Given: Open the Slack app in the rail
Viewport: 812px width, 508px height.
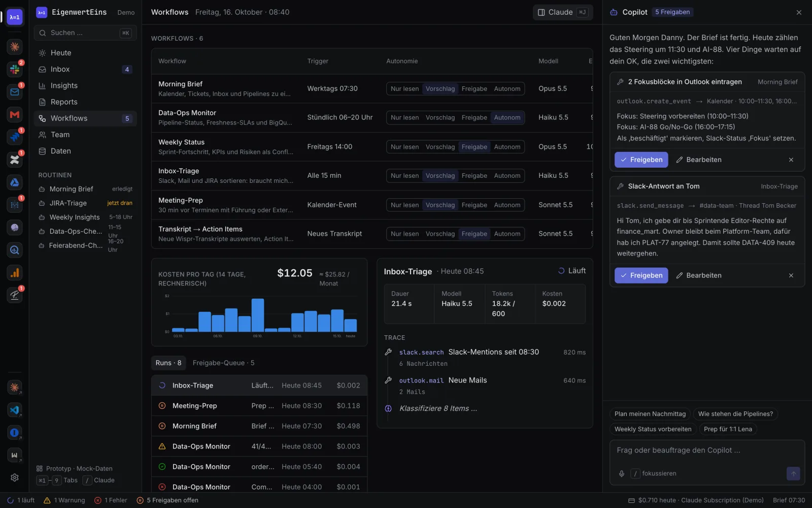Looking at the screenshot, I should pos(15,69).
